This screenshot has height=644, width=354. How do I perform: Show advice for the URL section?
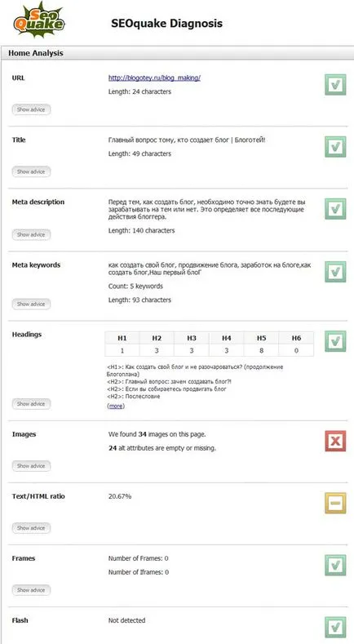pyautogui.click(x=31, y=109)
